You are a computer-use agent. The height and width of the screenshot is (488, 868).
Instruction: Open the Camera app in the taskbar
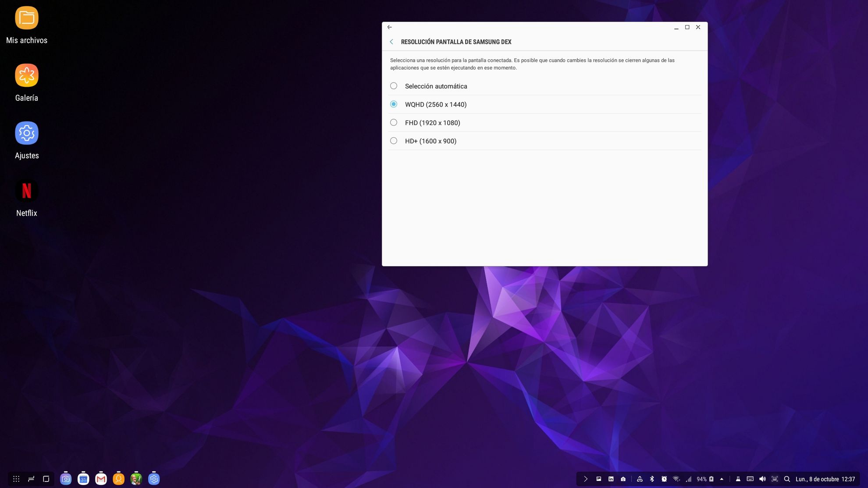click(x=66, y=479)
